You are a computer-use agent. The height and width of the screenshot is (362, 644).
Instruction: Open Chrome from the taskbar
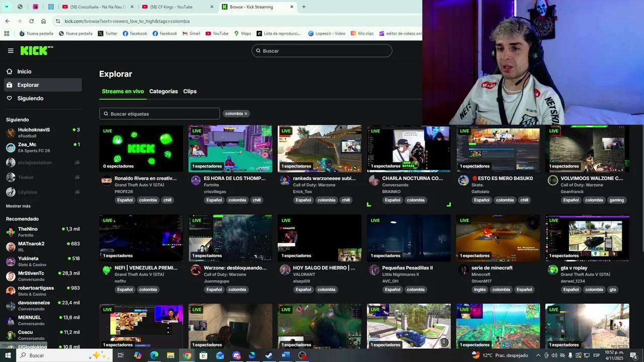click(x=187, y=355)
